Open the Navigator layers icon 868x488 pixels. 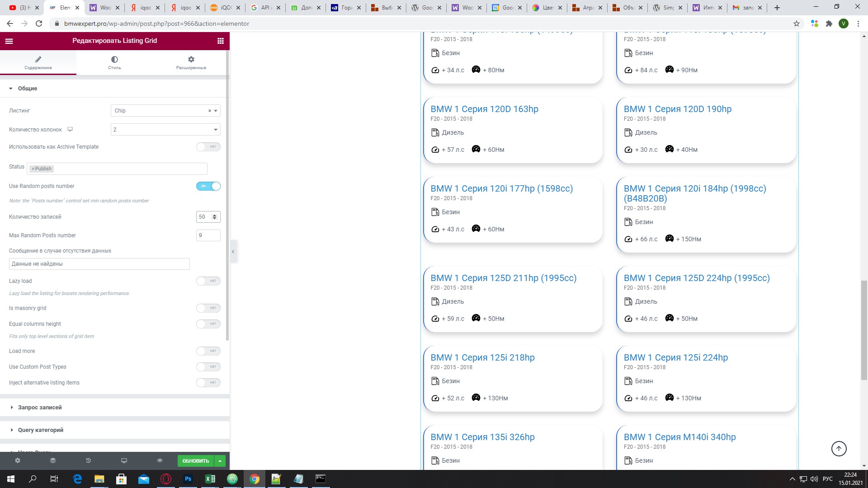[x=53, y=460]
